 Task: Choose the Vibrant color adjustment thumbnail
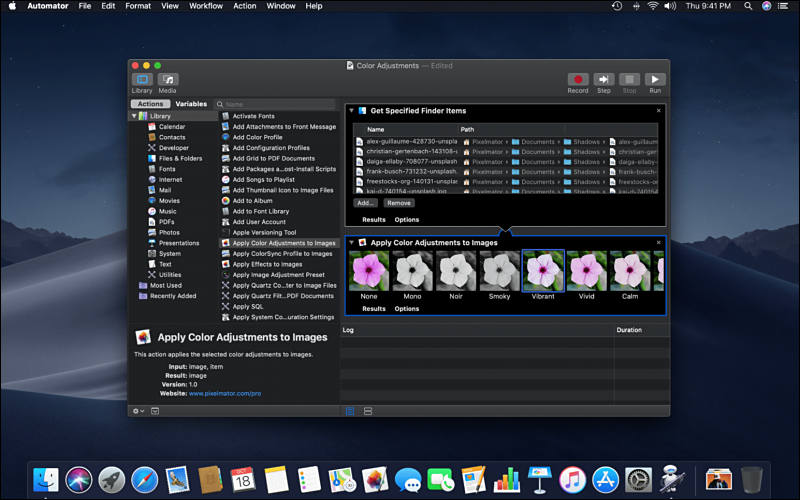[543, 271]
